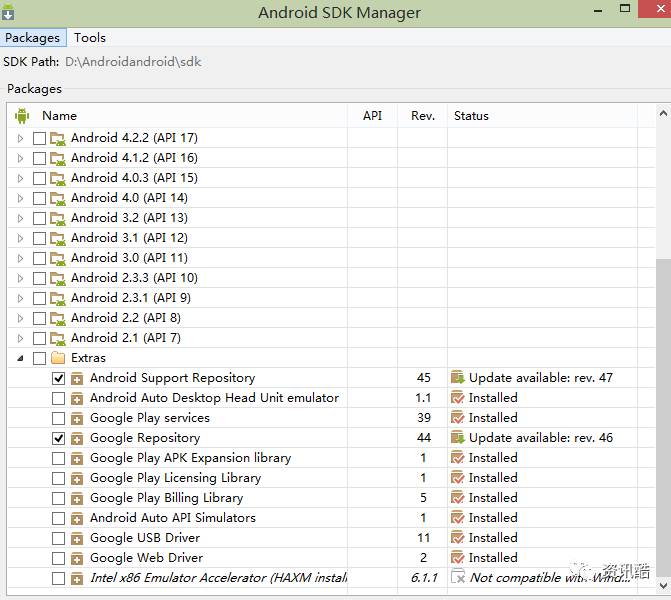This screenshot has width=671, height=600.
Task: Check the Google USB Driver checkbox
Action: click(x=58, y=538)
